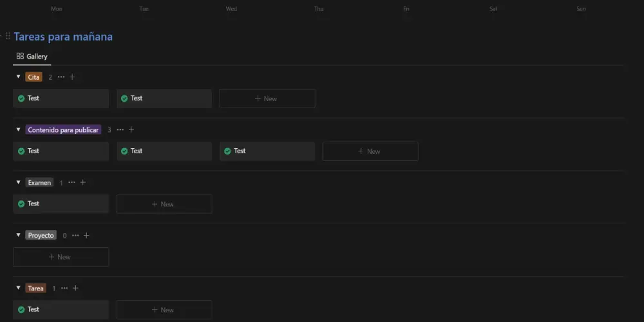Image resolution: width=644 pixels, height=322 pixels.
Task: Click the Tareas para mañana heading link
Action: (63, 37)
